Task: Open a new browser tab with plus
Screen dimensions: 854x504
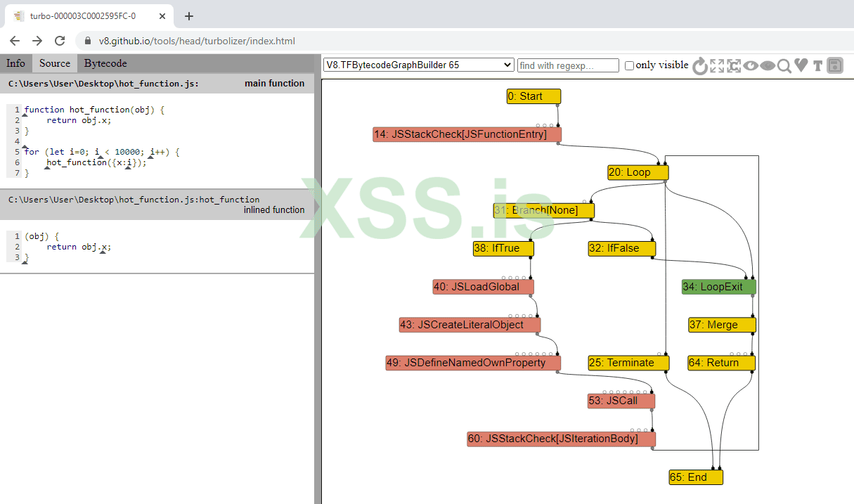Action: point(188,15)
